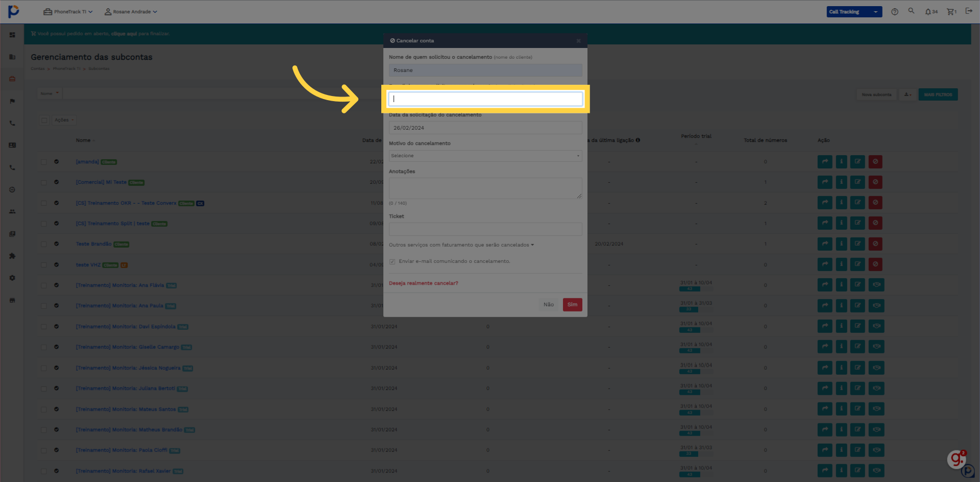Open the notifications bell showing 34
Viewport: 980px width, 482px height.
point(931,12)
